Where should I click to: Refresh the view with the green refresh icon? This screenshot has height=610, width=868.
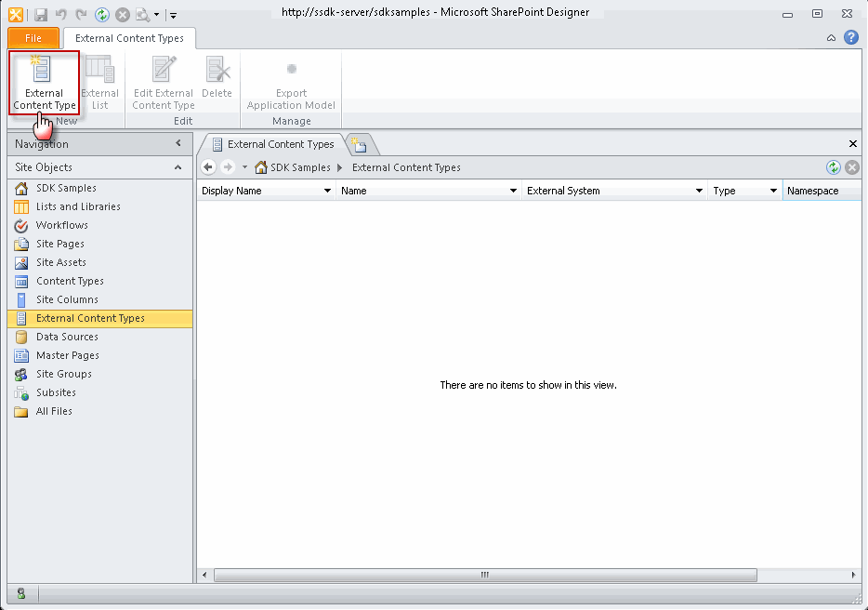835,166
